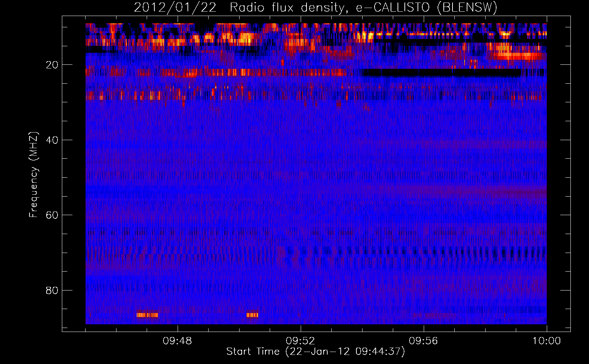
Task: Click the time tick label '09:52'
Action: coord(300,341)
